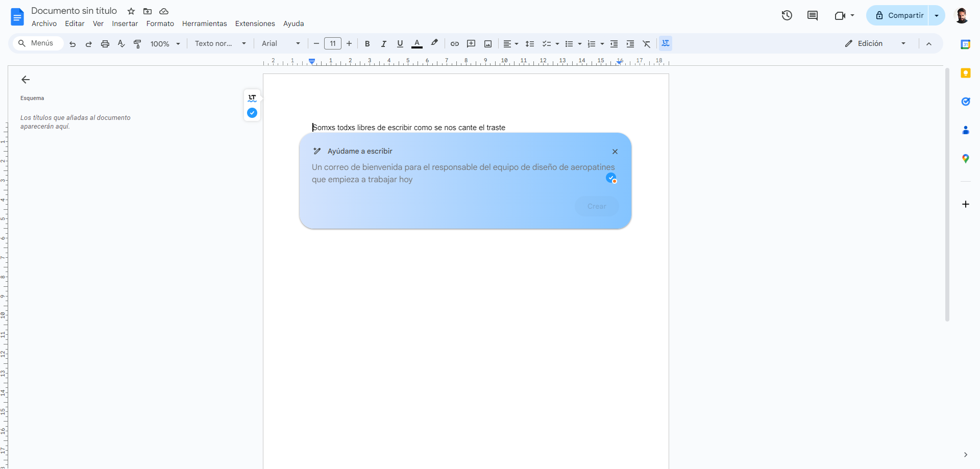
Task: Toggle bold formatting in the toolbar
Action: tap(367, 44)
